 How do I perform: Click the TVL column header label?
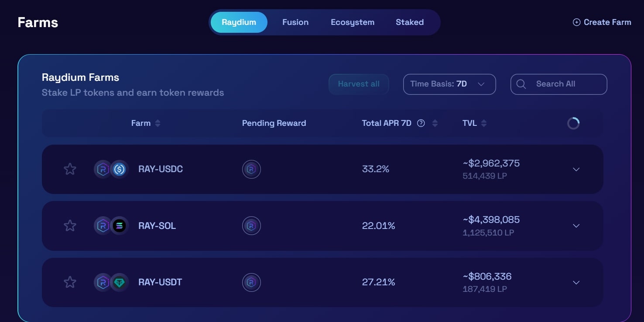point(469,123)
